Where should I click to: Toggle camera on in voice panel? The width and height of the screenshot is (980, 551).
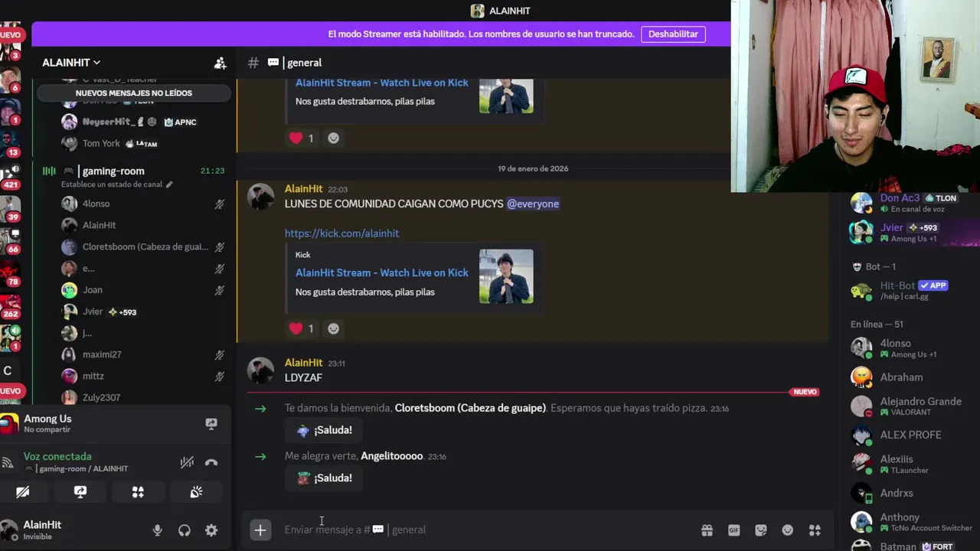pos(23,492)
